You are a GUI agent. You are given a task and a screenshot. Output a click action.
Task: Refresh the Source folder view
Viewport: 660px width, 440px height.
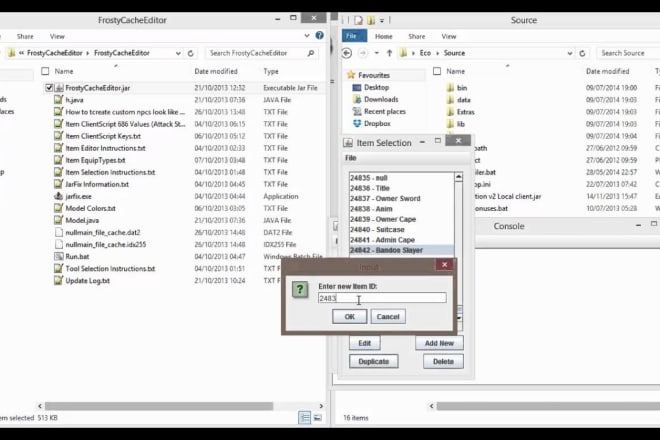(x=582, y=53)
